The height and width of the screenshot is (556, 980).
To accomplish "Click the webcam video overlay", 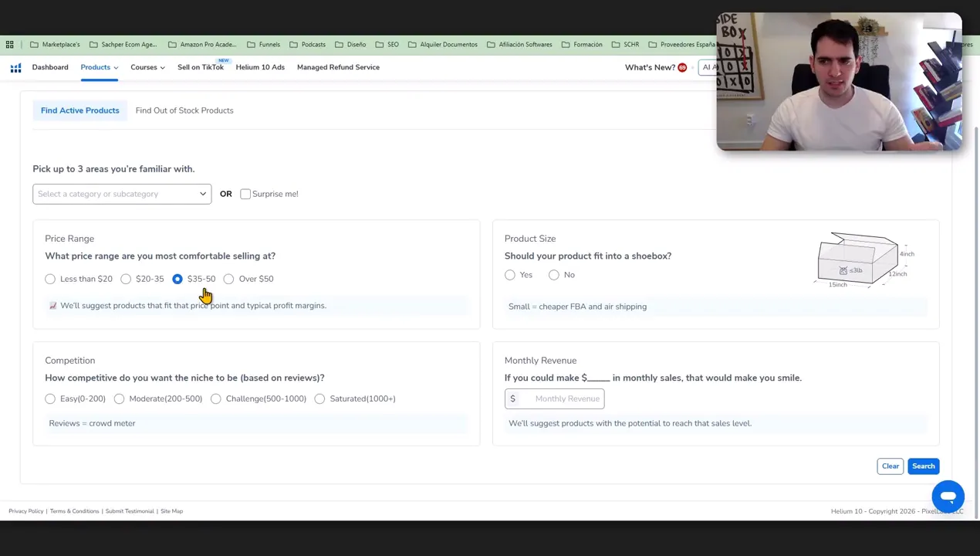I will [x=839, y=81].
